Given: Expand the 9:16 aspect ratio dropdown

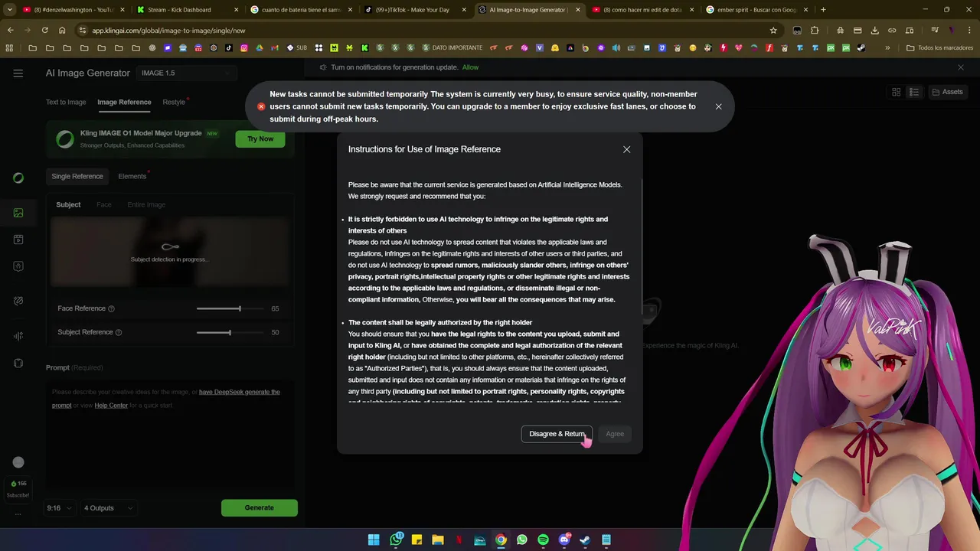Looking at the screenshot, I should click(x=59, y=508).
